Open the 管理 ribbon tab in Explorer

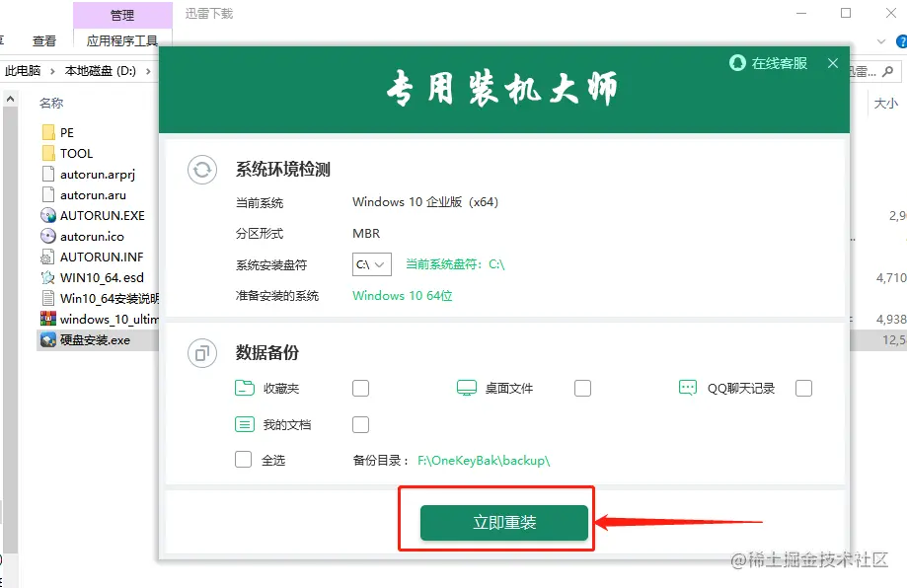pyautogui.click(x=122, y=15)
